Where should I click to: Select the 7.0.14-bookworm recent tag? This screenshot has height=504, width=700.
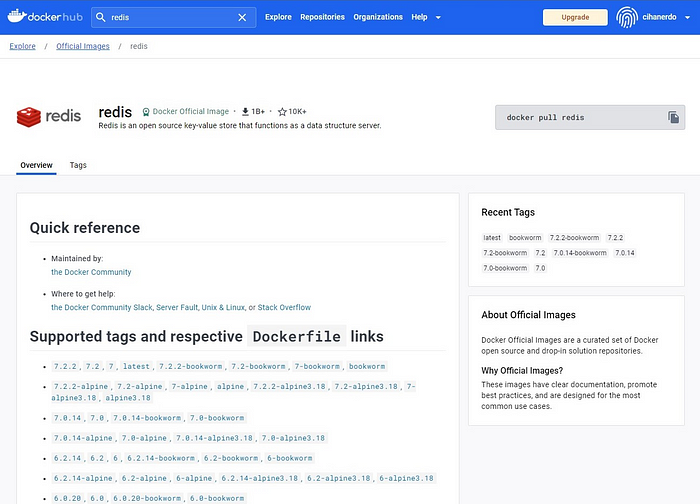(580, 253)
